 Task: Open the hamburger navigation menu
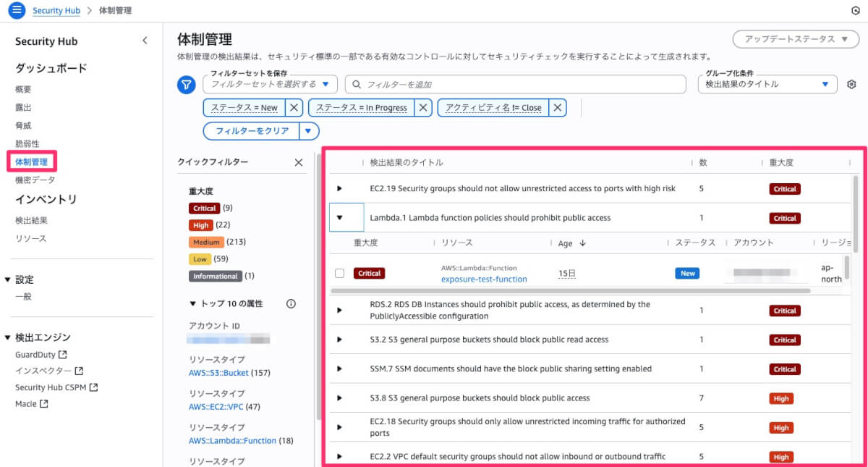[x=16, y=11]
